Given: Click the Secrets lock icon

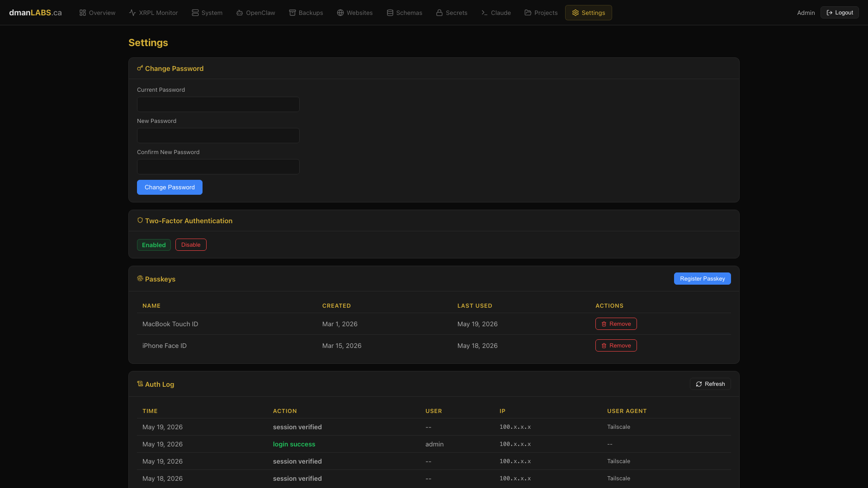Looking at the screenshot, I should [x=439, y=13].
